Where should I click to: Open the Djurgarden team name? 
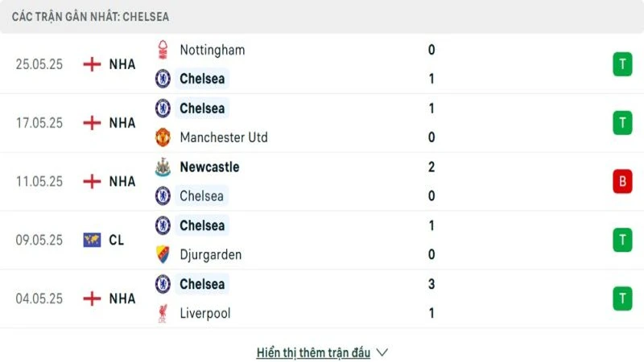(211, 255)
